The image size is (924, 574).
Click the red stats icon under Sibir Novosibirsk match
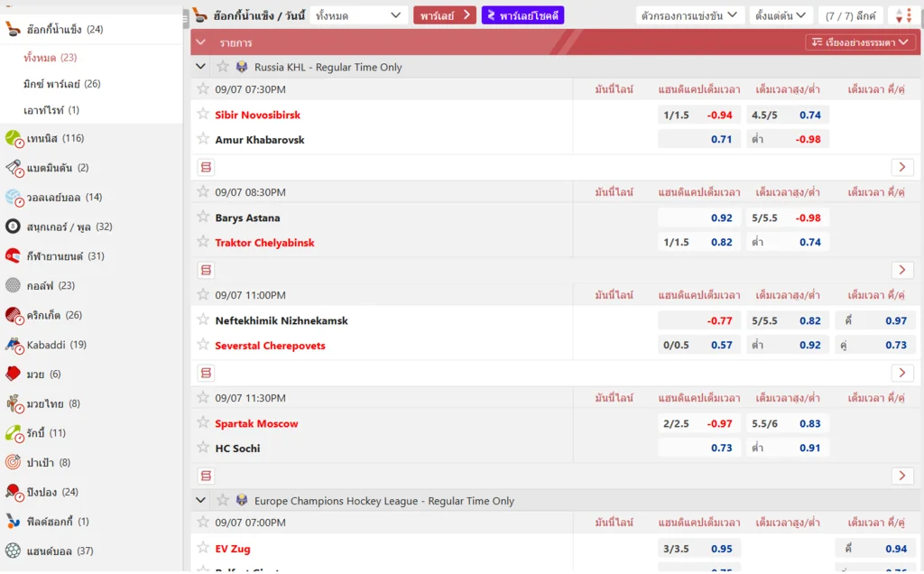click(x=206, y=167)
